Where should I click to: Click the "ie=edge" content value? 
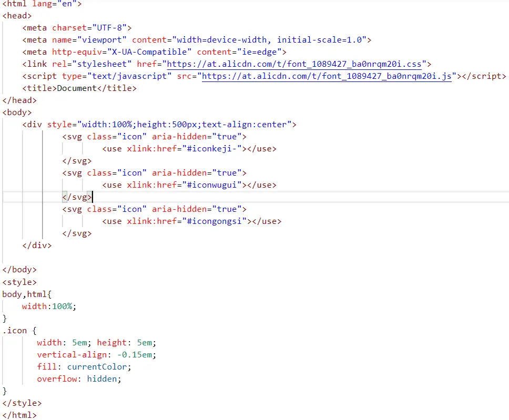259,52
